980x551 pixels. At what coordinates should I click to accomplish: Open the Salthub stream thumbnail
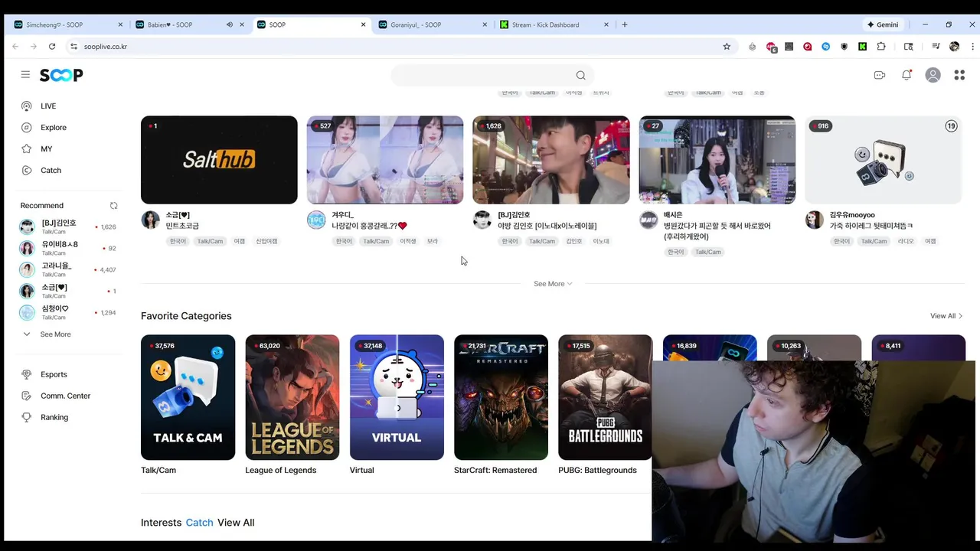tap(219, 160)
